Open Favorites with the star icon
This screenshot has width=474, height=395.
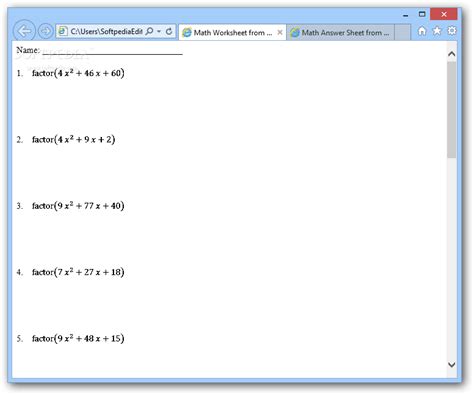pos(437,31)
